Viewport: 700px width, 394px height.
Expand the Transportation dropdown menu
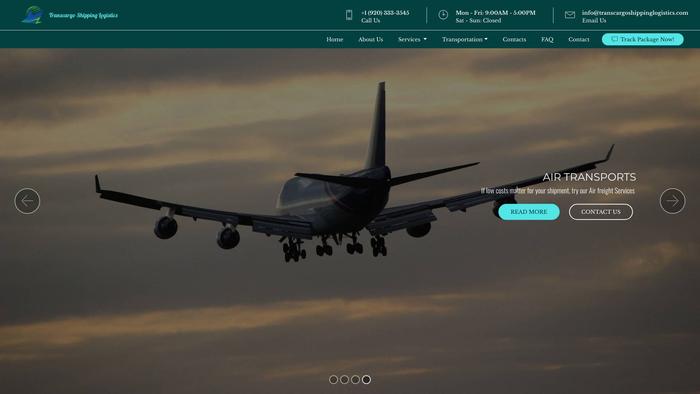tap(465, 39)
